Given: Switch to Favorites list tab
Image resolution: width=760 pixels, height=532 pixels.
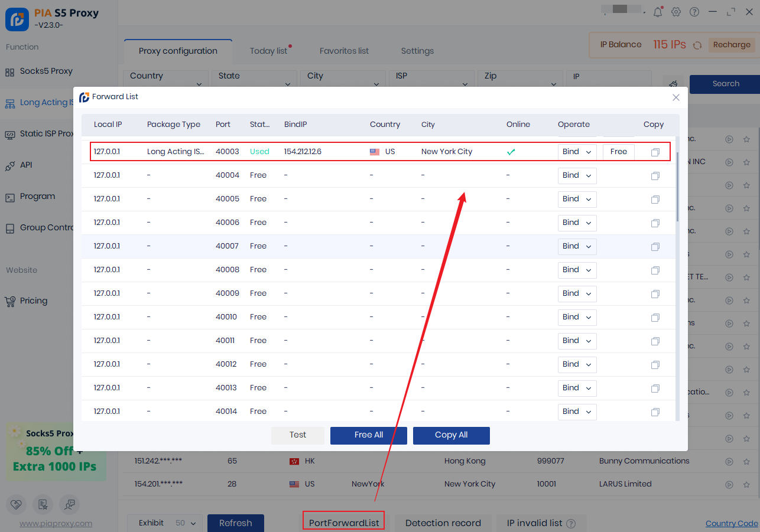Looking at the screenshot, I should (x=344, y=51).
